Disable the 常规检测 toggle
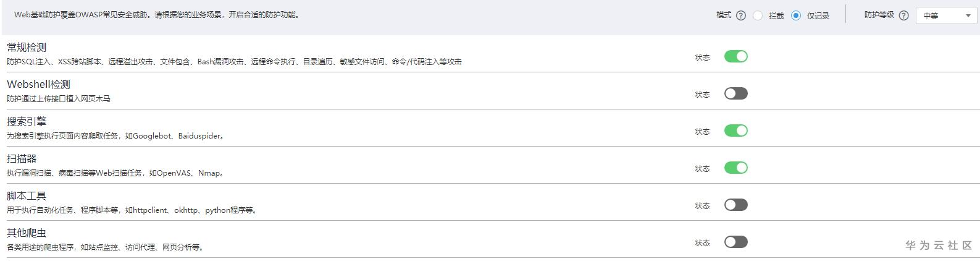The width and height of the screenshot is (980, 261). [735, 56]
